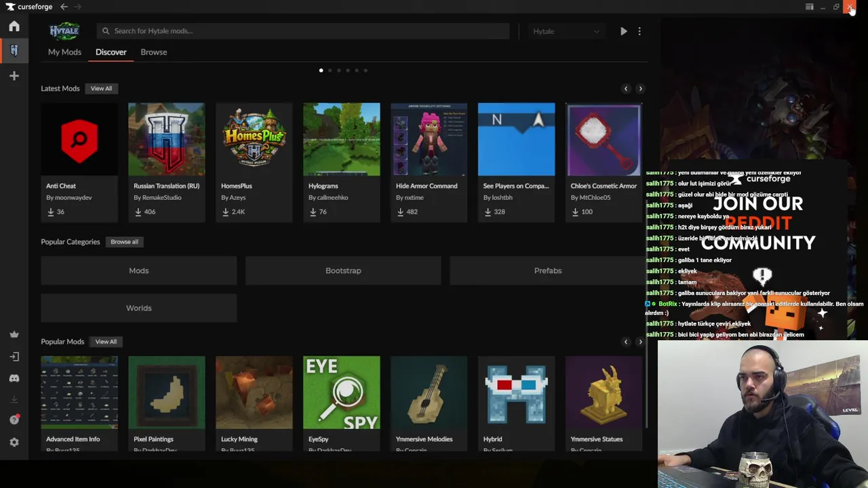Click the CurseForge anvil logo

(10, 7)
